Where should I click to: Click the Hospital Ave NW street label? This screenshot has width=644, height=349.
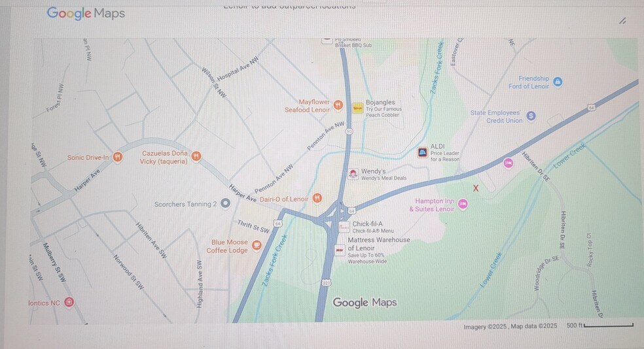[238, 69]
